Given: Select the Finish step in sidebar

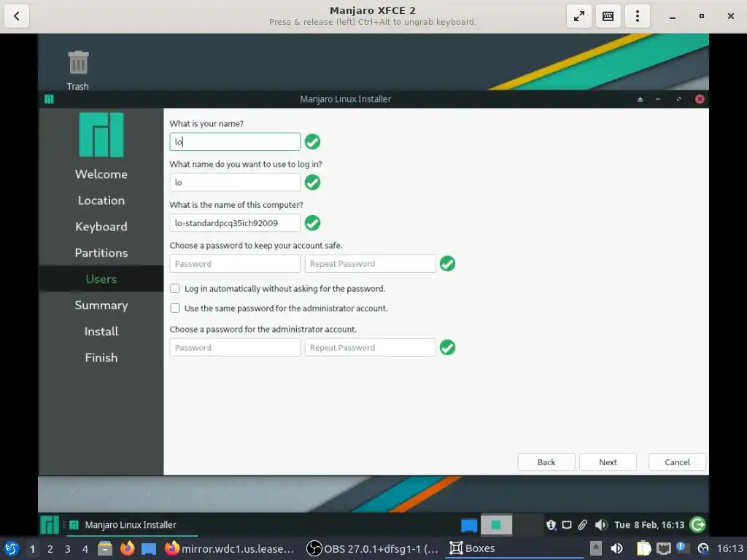Looking at the screenshot, I should [101, 357].
